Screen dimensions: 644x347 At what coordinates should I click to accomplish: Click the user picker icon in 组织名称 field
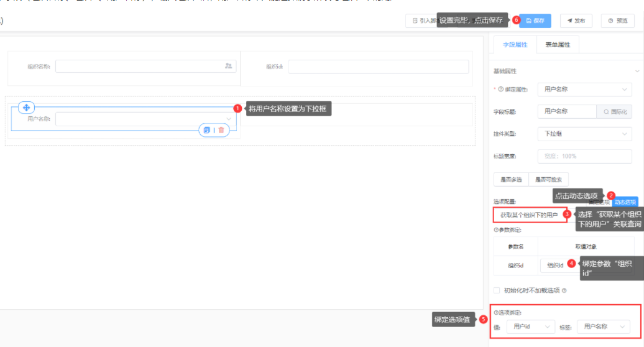pyautogui.click(x=228, y=66)
